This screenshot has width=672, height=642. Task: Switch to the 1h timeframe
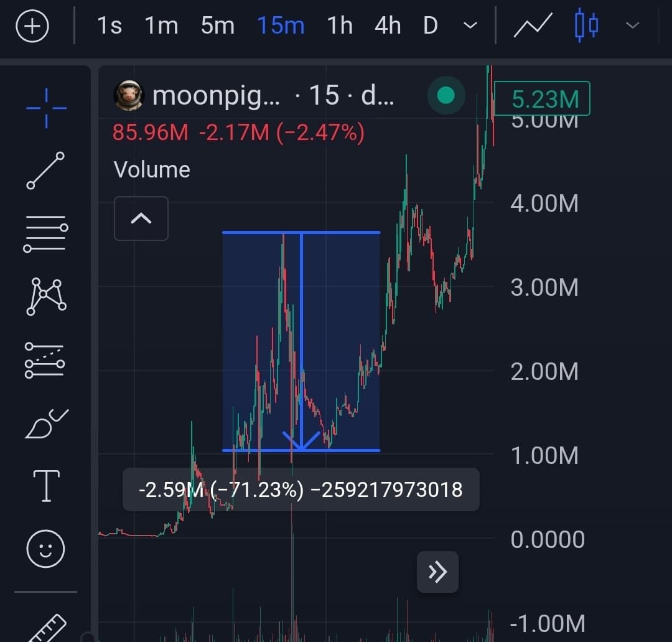pos(340,26)
